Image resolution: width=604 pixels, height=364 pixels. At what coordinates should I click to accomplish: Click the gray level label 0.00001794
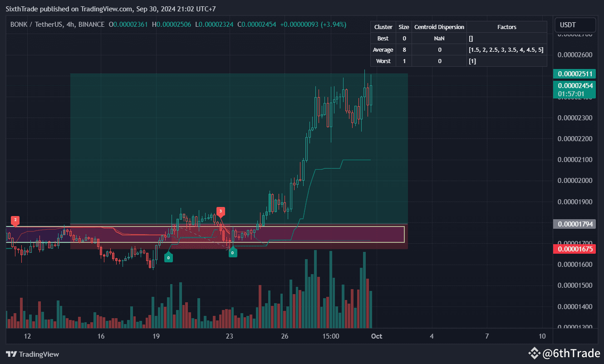point(575,224)
